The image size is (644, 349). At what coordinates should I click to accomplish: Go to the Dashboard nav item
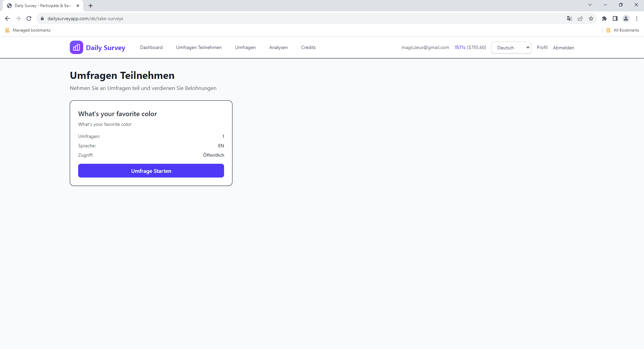pos(151,47)
